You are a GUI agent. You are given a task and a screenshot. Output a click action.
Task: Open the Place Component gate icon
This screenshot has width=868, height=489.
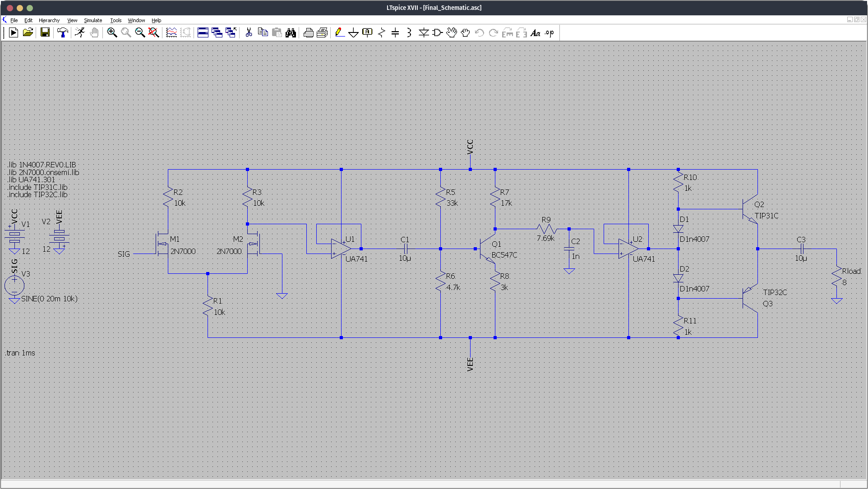tap(438, 32)
